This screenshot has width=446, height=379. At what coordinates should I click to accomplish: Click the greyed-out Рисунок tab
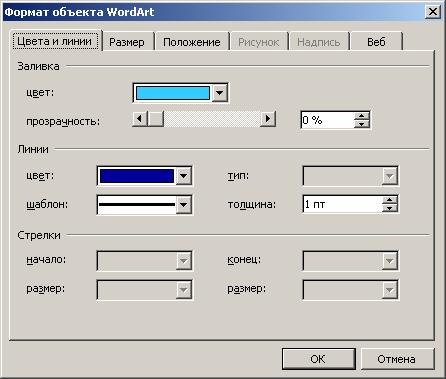[x=259, y=42]
